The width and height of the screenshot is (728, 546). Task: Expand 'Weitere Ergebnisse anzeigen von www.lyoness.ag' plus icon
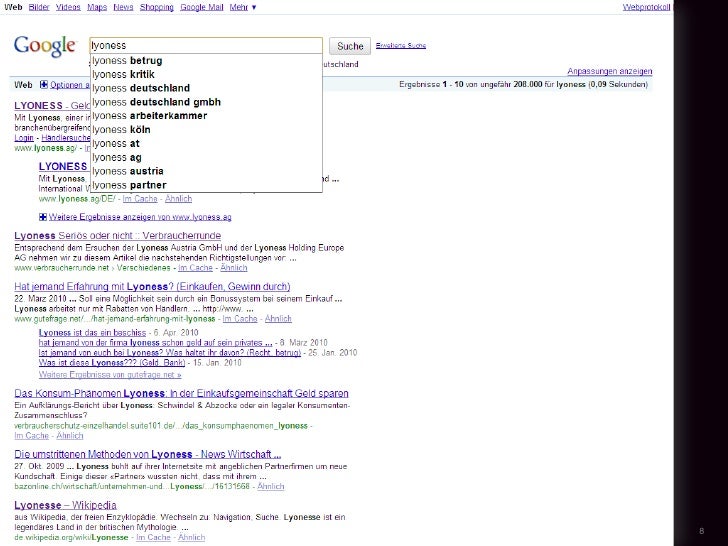tap(43, 217)
